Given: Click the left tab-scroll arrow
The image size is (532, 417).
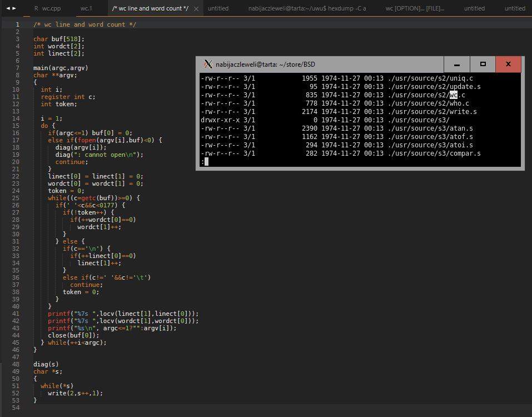Looking at the screenshot, I should 7,8.
